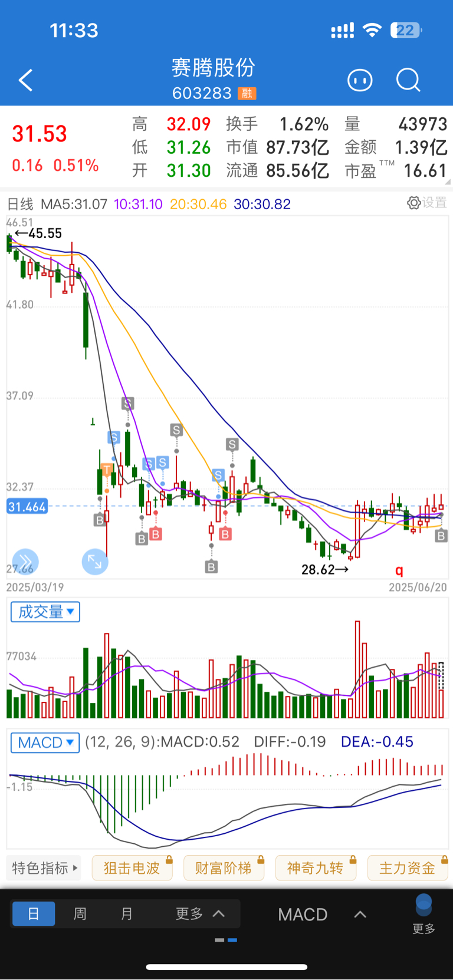This screenshot has height=980, width=453.
Task: Tap volume value 43973
Action: pyautogui.click(x=423, y=124)
